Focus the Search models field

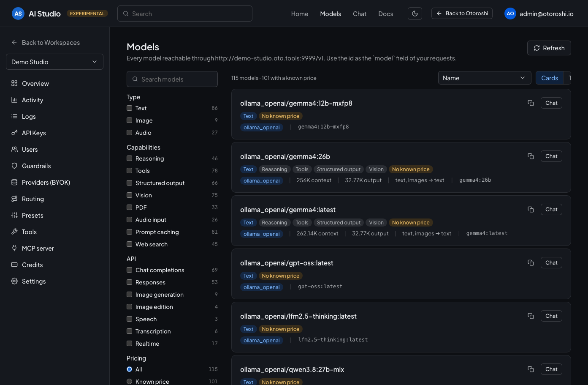click(x=172, y=79)
